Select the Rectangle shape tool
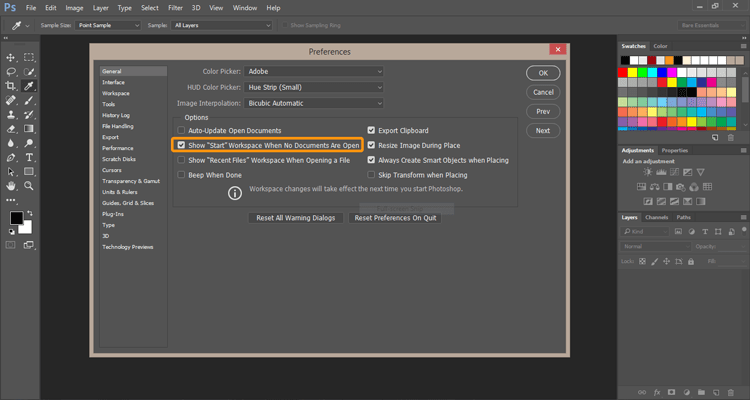Viewport: 750px width, 400px height. pyautogui.click(x=29, y=172)
